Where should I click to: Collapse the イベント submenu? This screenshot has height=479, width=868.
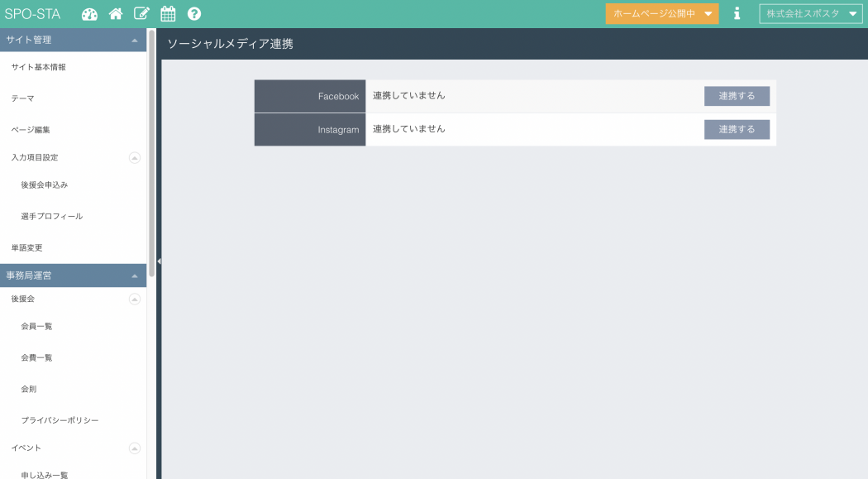point(135,448)
